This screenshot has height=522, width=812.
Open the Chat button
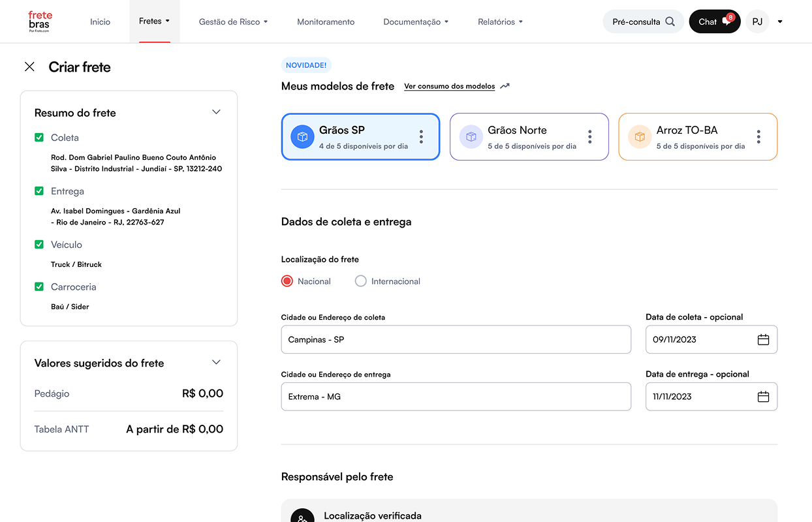point(715,22)
